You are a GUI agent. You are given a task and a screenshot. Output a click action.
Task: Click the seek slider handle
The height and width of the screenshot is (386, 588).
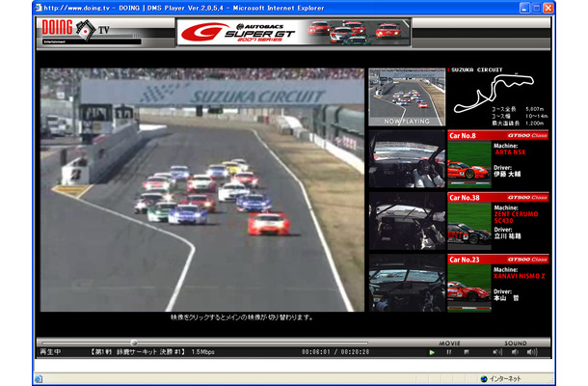(x=134, y=343)
